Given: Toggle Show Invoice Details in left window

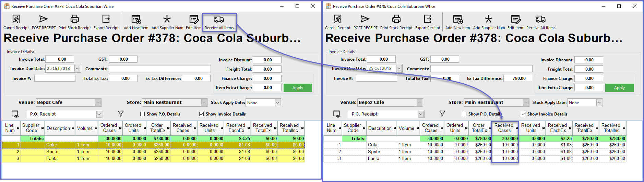Looking at the screenshot, I should tap(201, 114).
